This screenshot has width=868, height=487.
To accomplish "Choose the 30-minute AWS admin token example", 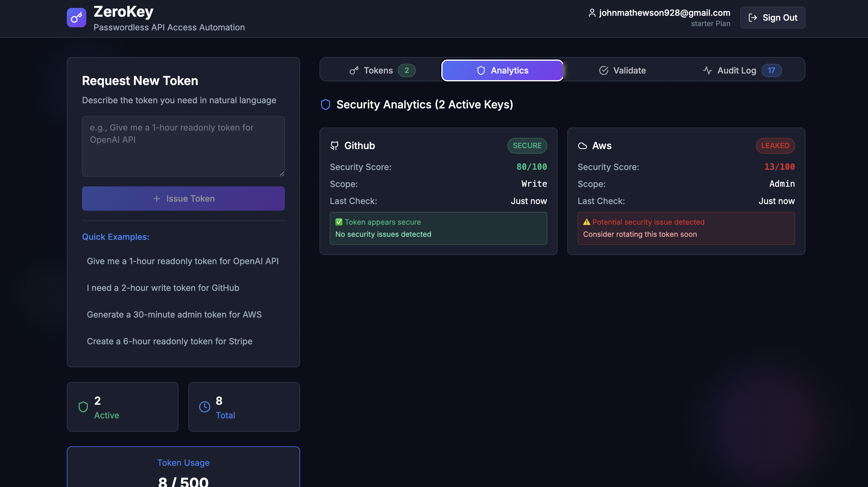I will [x=174, y=314].
